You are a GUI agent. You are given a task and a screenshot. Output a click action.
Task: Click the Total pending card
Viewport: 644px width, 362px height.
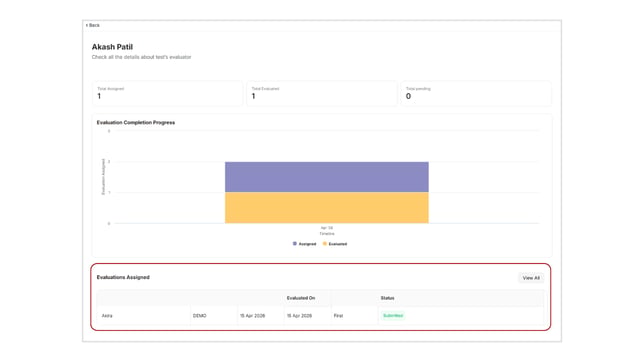click(x=476, y=94)
